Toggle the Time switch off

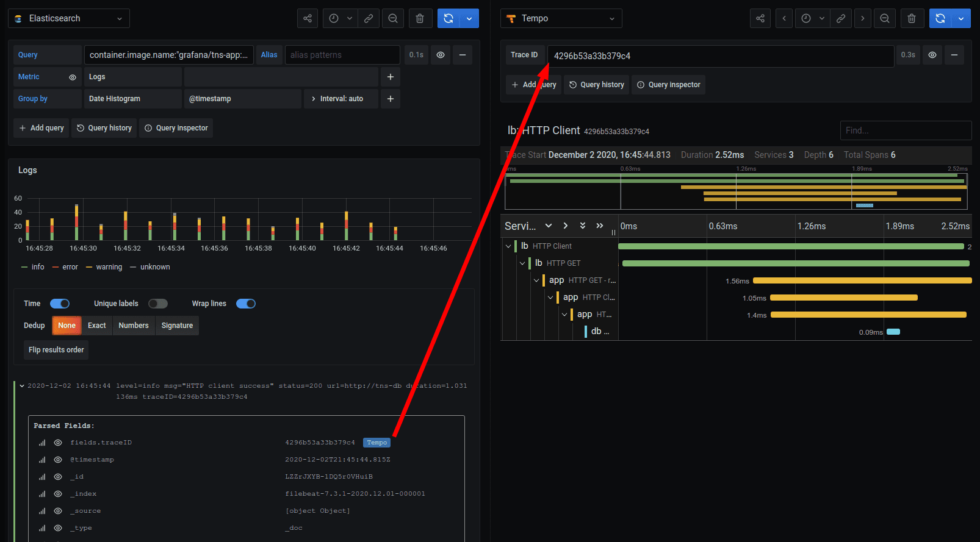point(60,304)
